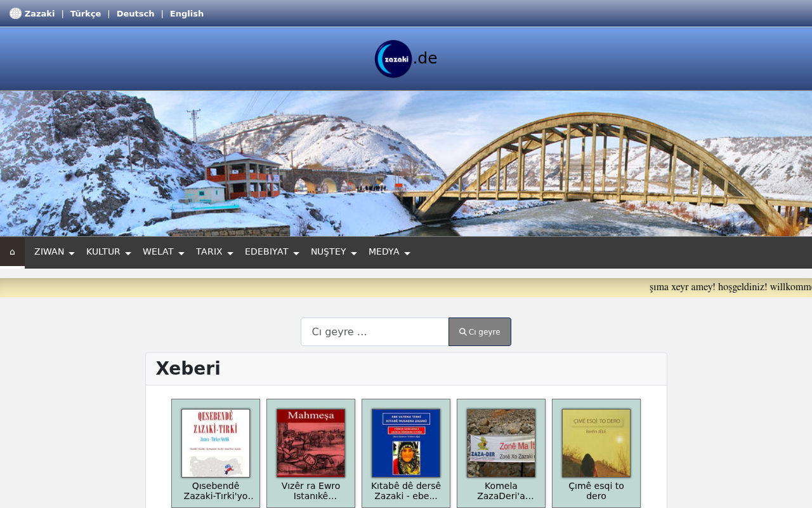The height and width of the screenshot is (508, 812).
Task: Click the scrolling welcome marquee text
Action: pyautogui.click(x=731, y=287)
